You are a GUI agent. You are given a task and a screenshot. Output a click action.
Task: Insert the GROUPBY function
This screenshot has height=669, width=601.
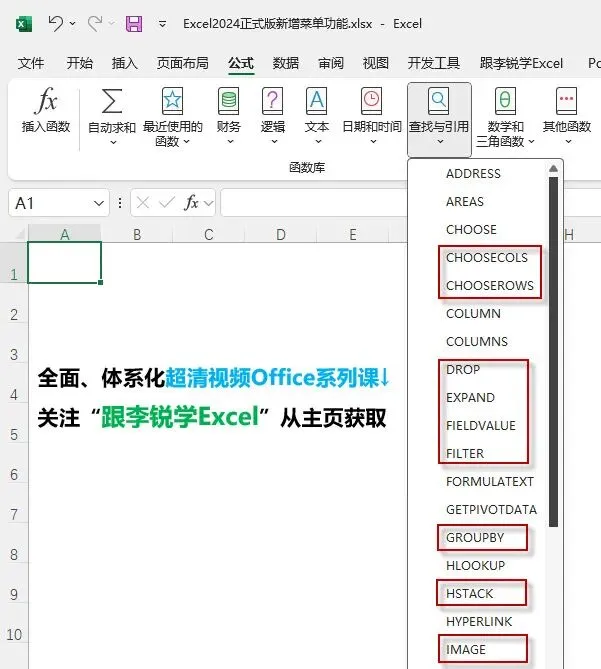(475, 538)
